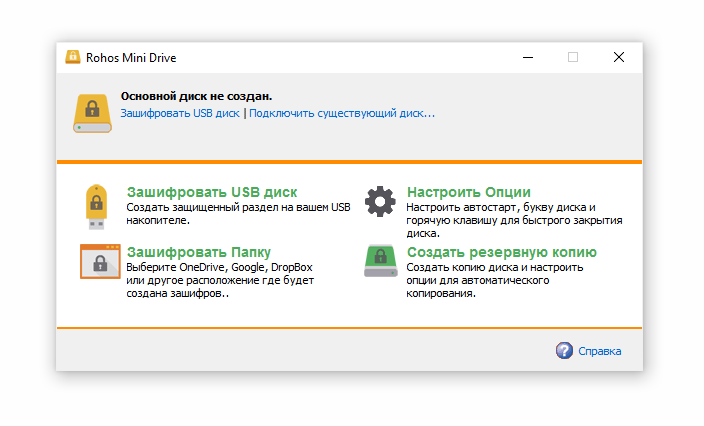Click the status text 'Основной диск не создан.'
Image resolution: width=704 pixels, height=426 pixels.
click(196, 96)
